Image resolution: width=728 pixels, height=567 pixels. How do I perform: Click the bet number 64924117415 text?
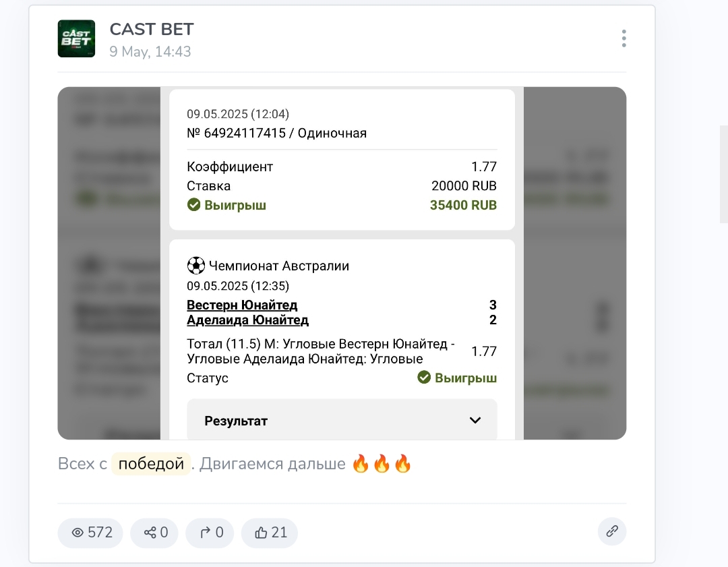tap(243, 133)
